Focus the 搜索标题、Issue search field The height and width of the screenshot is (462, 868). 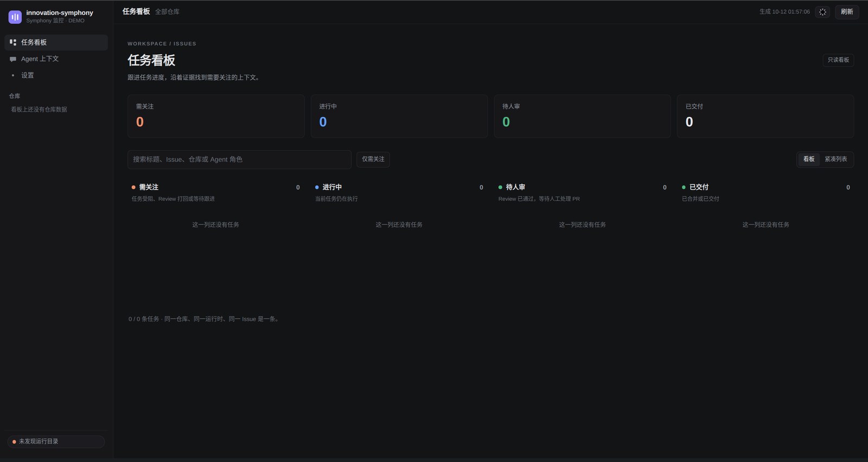point(239,159)
